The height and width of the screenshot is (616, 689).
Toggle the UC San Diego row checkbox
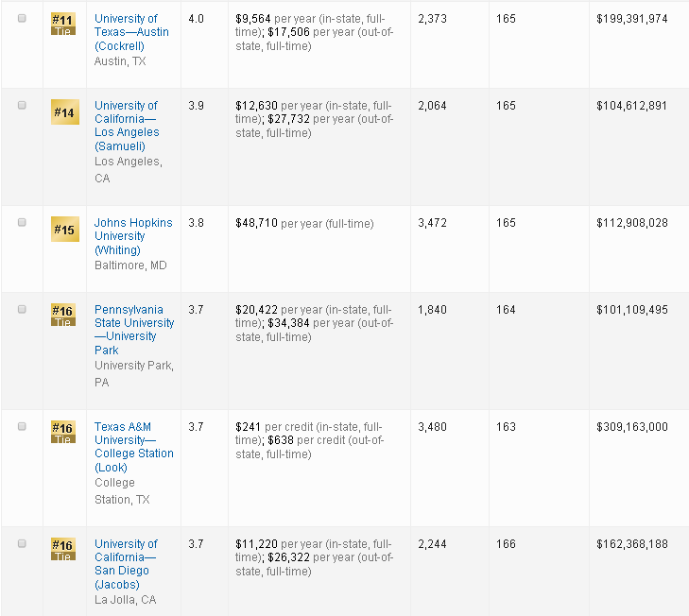coord(22,544)
